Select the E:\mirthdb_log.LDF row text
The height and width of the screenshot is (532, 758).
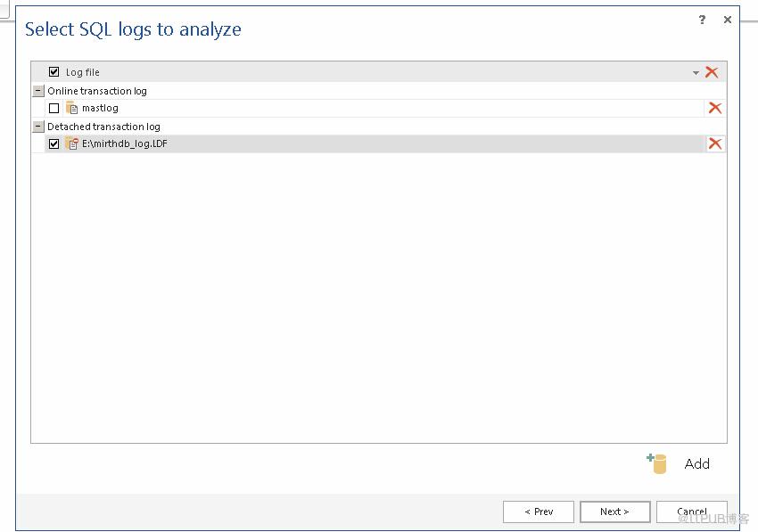tap(125, 144)
